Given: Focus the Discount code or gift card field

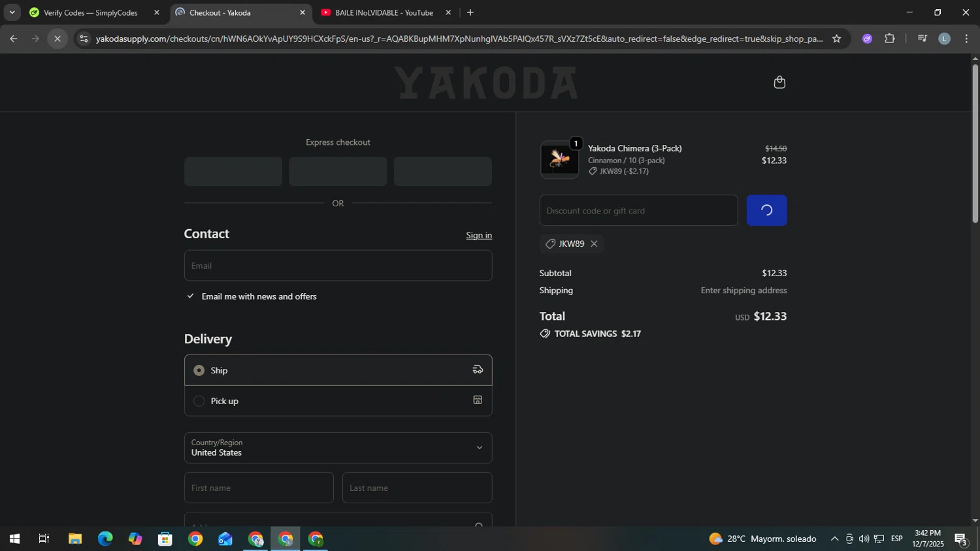Looking at the screenshot, I should pos(638,210).
